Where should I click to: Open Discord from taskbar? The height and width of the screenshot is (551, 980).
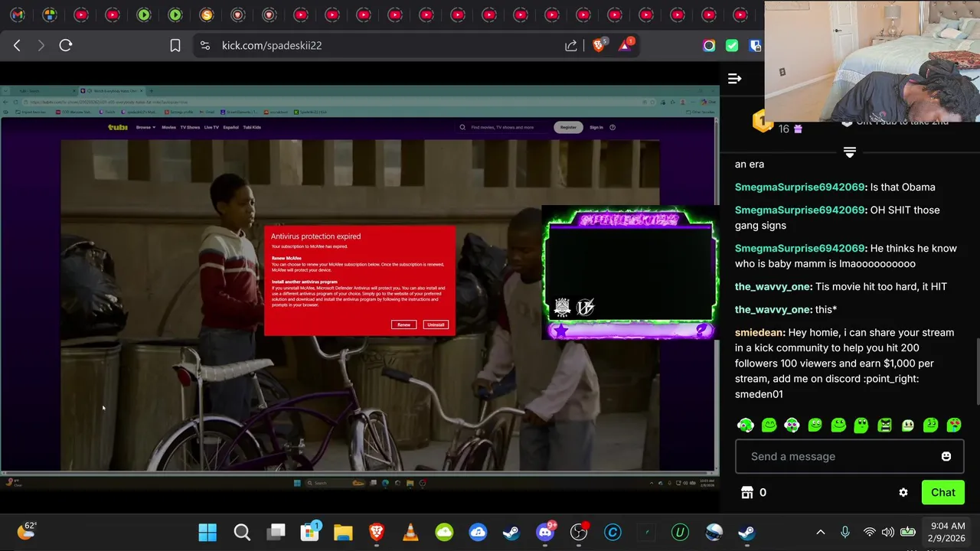(x=545, y=532)
